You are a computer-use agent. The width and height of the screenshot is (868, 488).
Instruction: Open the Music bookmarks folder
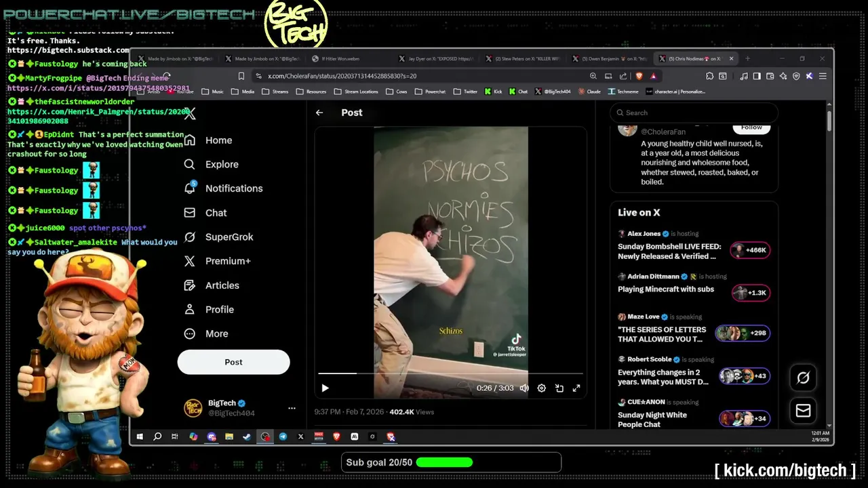point(213,91)
